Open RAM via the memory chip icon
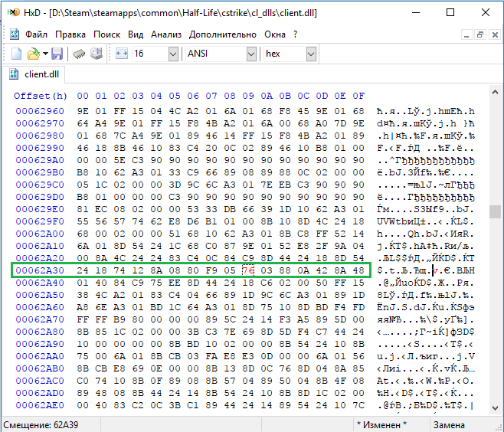The image size is (504, 432). [x=79, y=54]
